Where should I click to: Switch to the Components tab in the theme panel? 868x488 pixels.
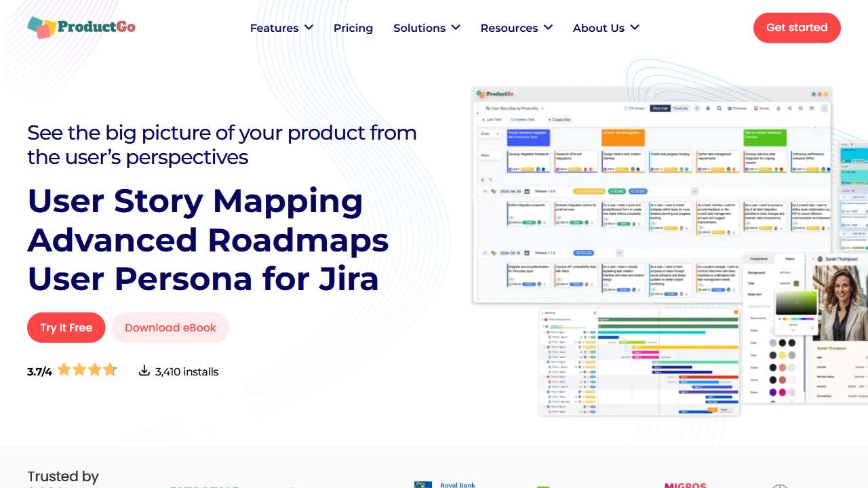tap(758, 259)
